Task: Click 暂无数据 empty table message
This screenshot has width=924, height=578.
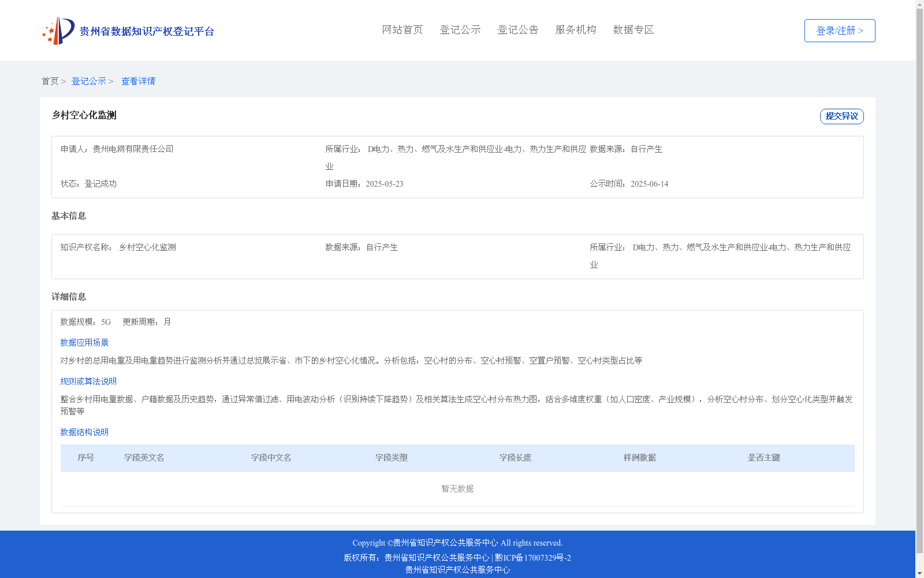Action: (457, 489)
